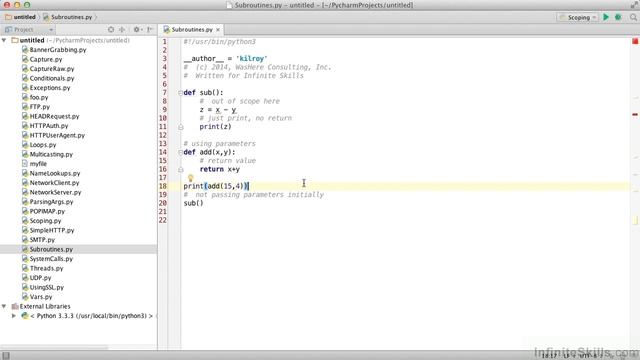The width and height of the screenshot is (640, 360).
Task: Click line number 9 in the gutter
Action: click(164, 110)
